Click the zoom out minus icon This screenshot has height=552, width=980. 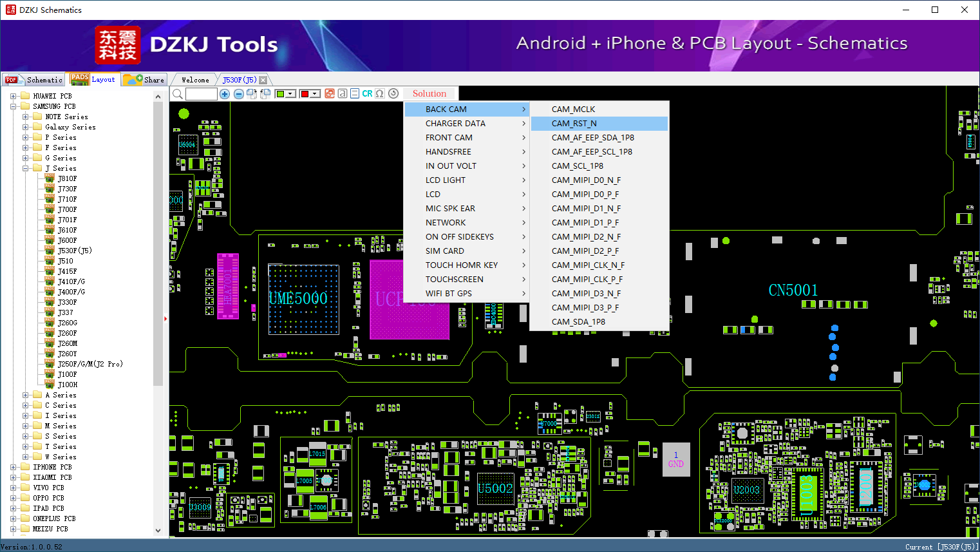[x=239, y=94]
